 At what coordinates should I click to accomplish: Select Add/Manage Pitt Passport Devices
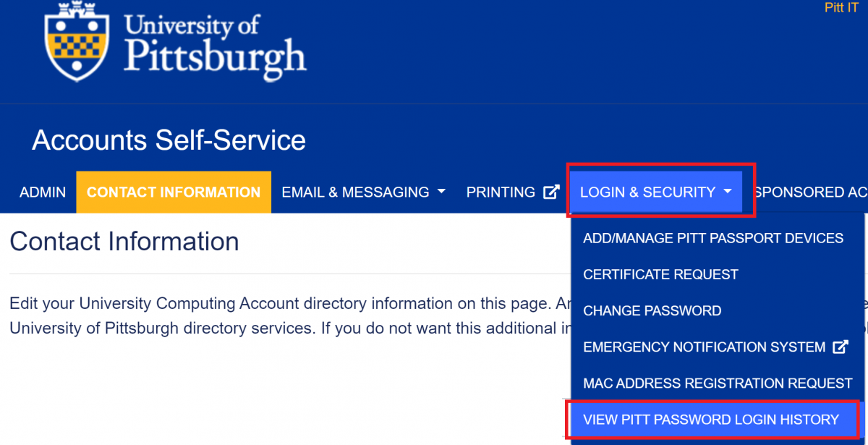coord(713,238)
